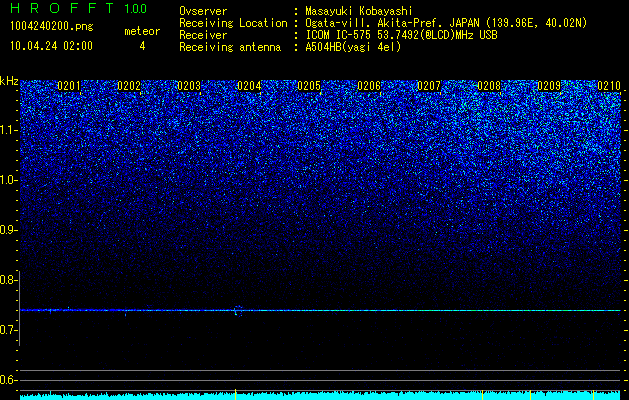Click the 0209 time label
The height and width of the screenshot is (400, 629).
tap(549, 86)
